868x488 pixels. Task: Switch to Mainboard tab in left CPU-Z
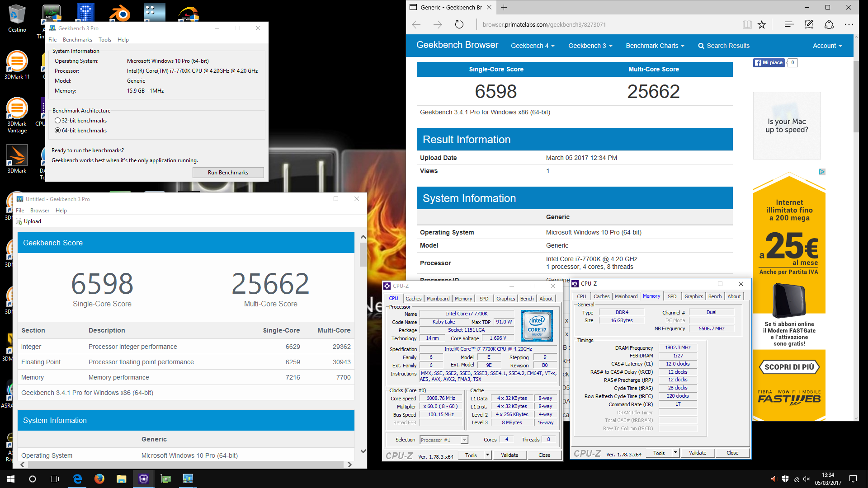coord(438,299)
